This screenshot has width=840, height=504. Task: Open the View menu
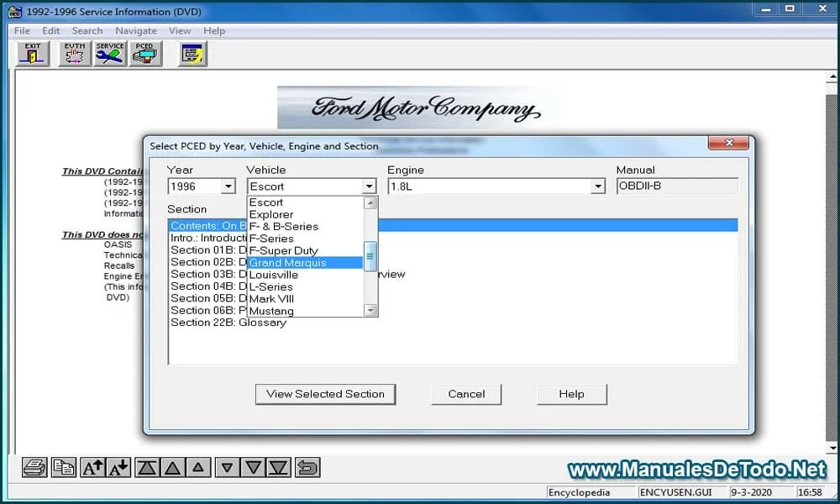pos(180,31)
